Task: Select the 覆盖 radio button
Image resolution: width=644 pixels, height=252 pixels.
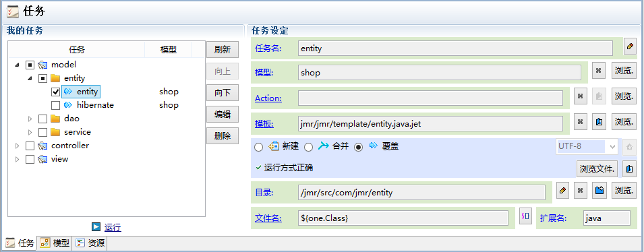Action: 359,148
